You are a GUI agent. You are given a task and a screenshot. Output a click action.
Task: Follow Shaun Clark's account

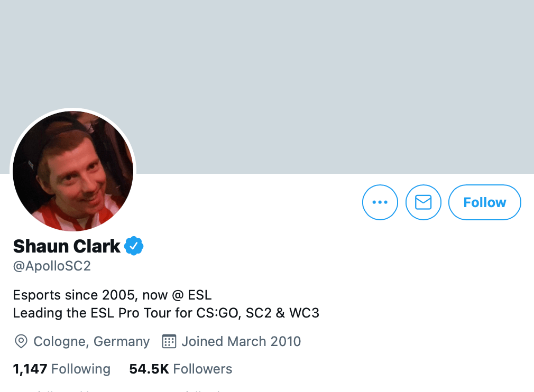coord(485,202)
